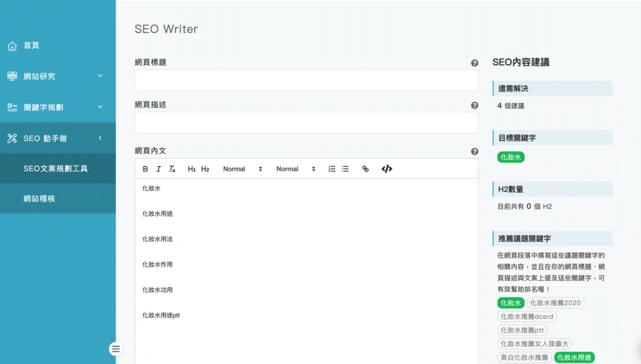
Task: Click help icon beside 網頁描述
Action: pyautogui.click(x=474, y=106)
